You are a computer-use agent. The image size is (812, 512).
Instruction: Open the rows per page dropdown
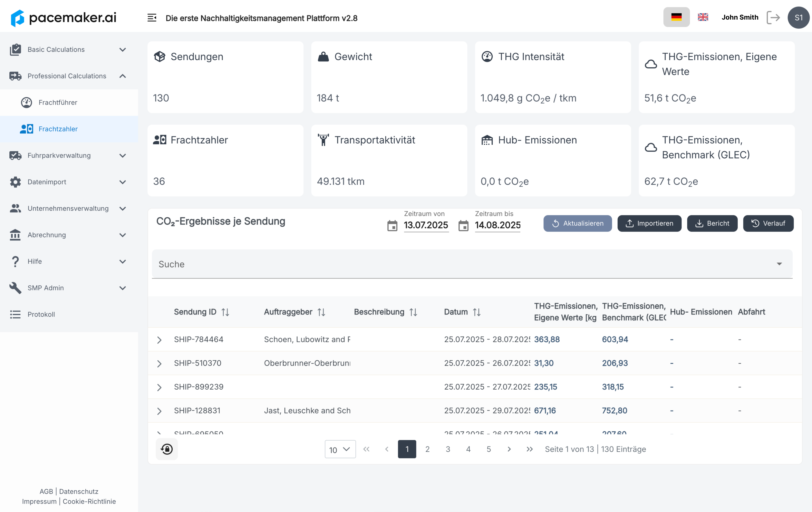(340, 449)
